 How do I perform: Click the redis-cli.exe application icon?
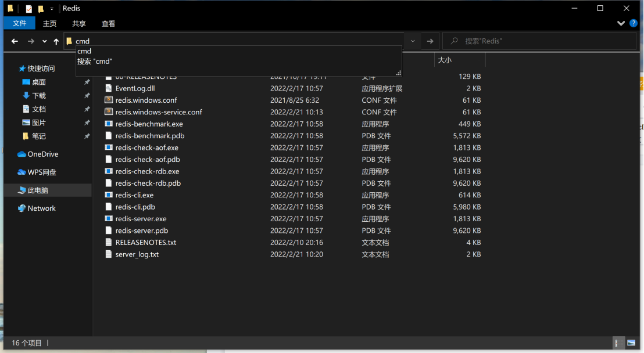pyautogui.click(x=109, y=196)
